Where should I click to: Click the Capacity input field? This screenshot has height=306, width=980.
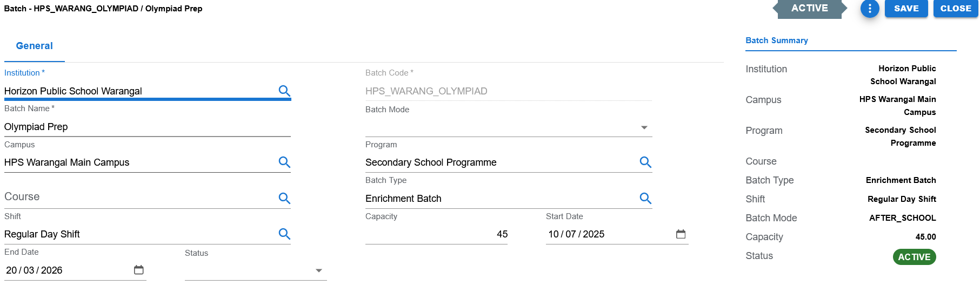[436, 234]
